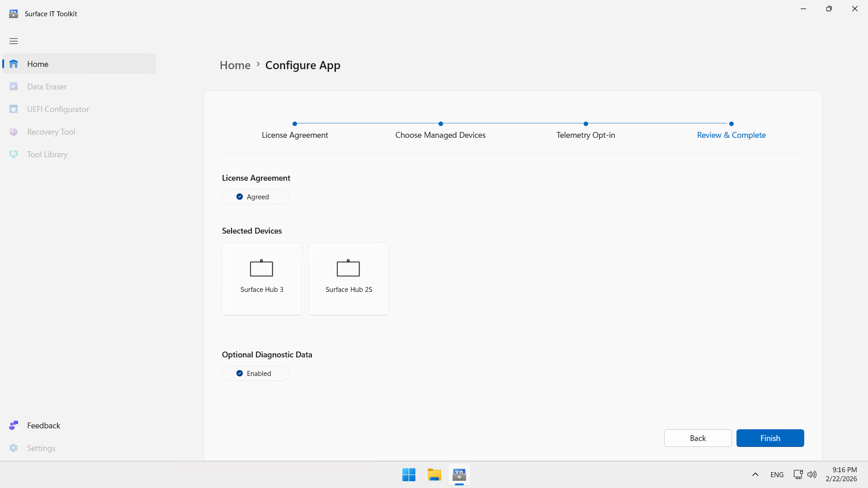
Task: Click the breadcrumb chevron after Home
Action: point(258,65)
